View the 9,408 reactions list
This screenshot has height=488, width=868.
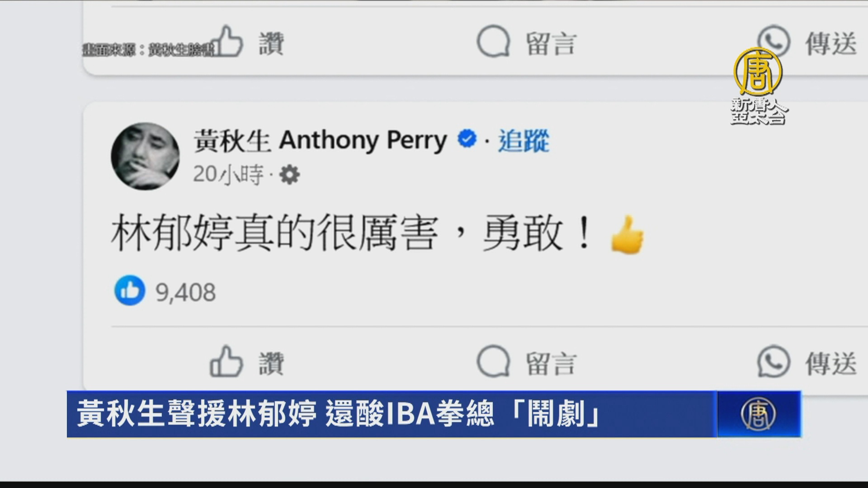tap(165, 291)
